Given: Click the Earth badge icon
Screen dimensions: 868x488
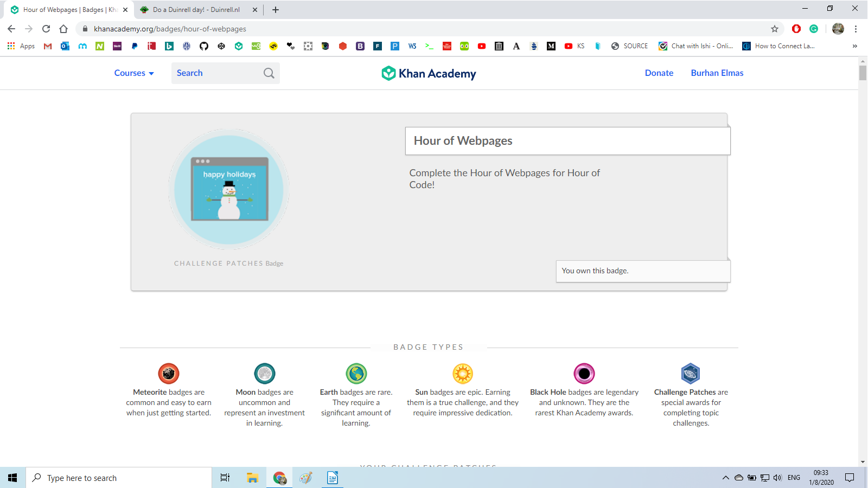Looking at the screenshot, I should (356, 374).
